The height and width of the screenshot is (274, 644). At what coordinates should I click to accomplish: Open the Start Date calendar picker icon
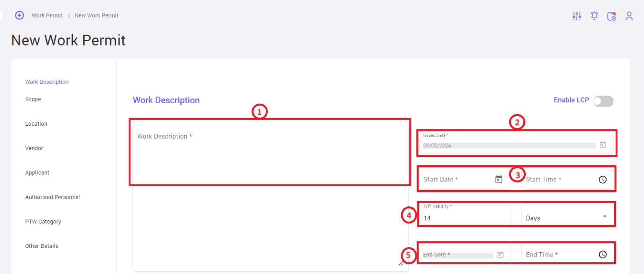pos(499,179)
